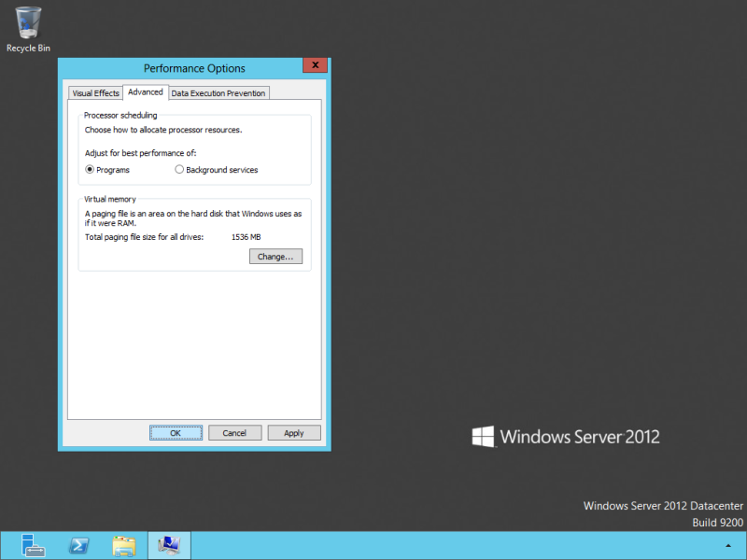Open the Data Execution Prevention tab
This screenshot has height=560, width=747.
coord(218,93)
